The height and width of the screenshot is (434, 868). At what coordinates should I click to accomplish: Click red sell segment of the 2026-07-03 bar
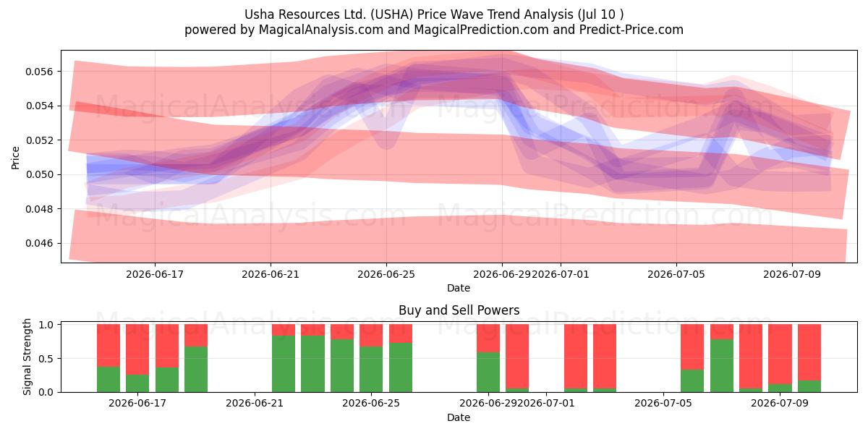605,357
